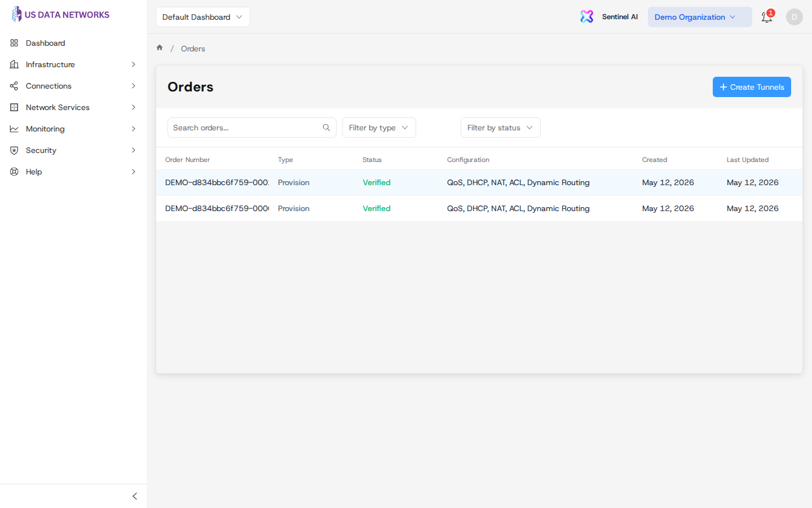Expand the Connections submenu chevron

pyautogui.click(x=134, y=86)
